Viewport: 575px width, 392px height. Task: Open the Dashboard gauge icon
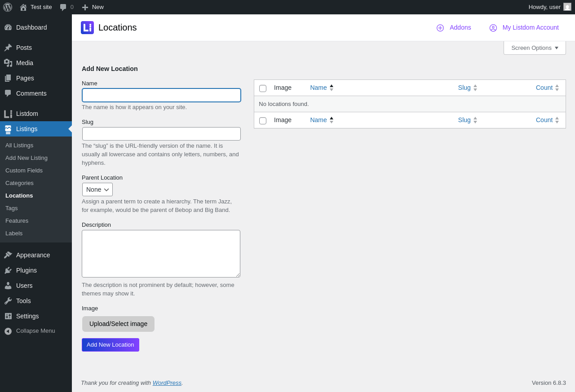tap(8, 27)
